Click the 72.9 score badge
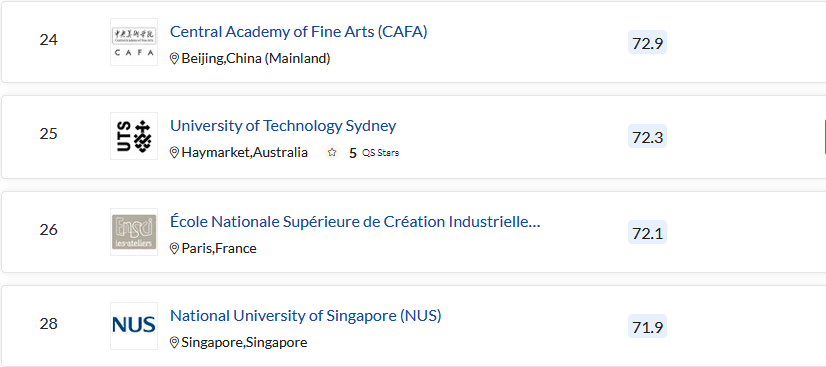 [x=647, y=42]
